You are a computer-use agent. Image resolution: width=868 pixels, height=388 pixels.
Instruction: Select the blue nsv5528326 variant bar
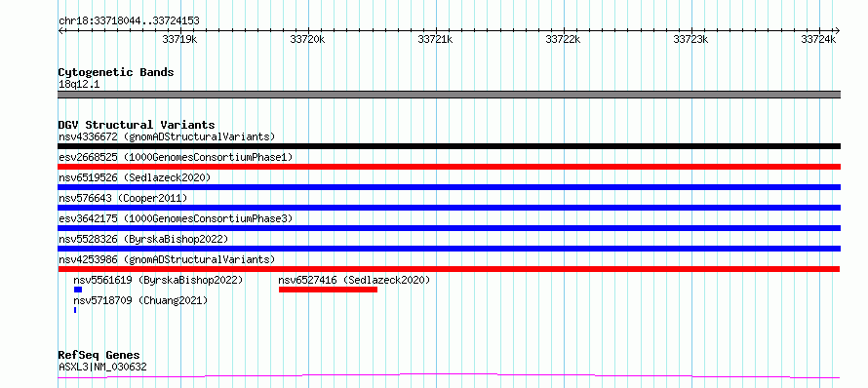coord(449,249)
